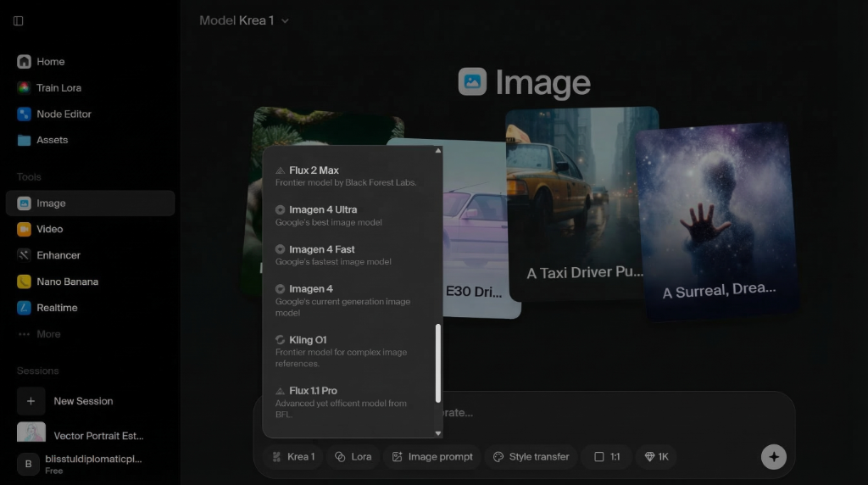Open the Nano Banana tool icon
The width and height of the screenshot is (868, 485).
coord(24,282)
